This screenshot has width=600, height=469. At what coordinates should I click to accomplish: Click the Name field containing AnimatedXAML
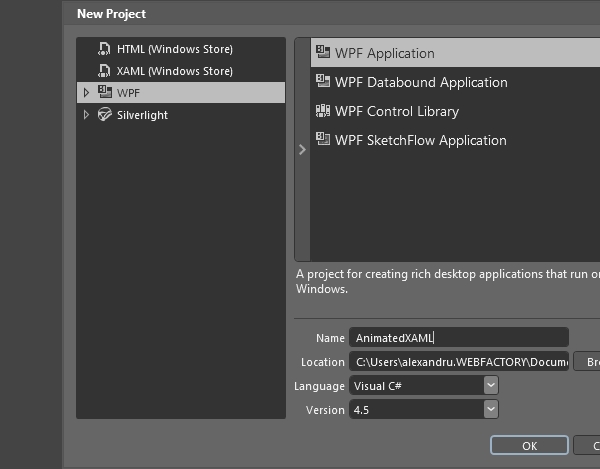pos(458,338)
